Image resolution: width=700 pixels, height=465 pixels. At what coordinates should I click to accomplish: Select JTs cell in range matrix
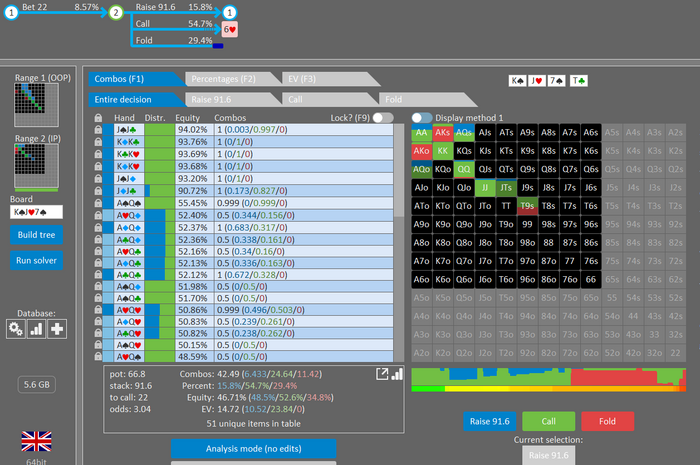[x=506, y=187]
